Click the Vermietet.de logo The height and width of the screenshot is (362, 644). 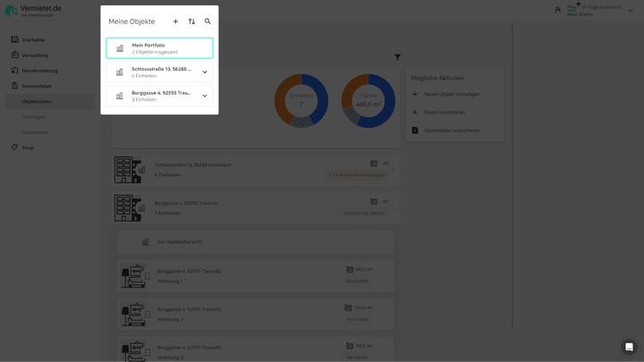(37, 10)
